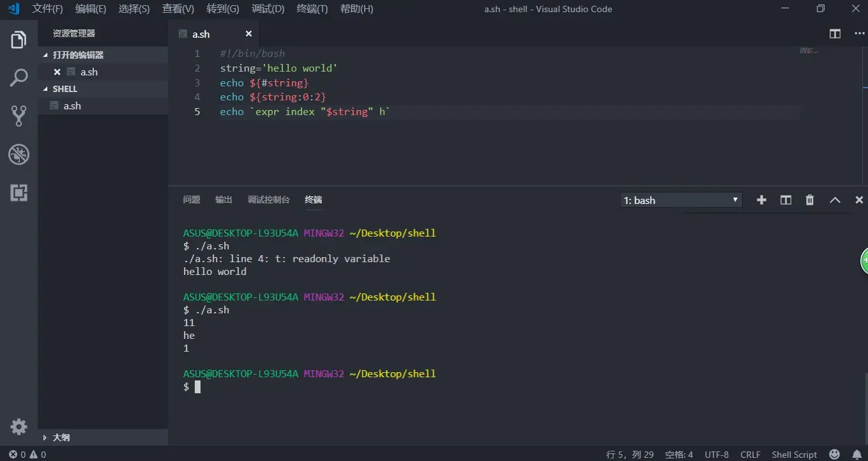
Task: Open the Debug view in activity bar
Action: click(x=19, y=154)
